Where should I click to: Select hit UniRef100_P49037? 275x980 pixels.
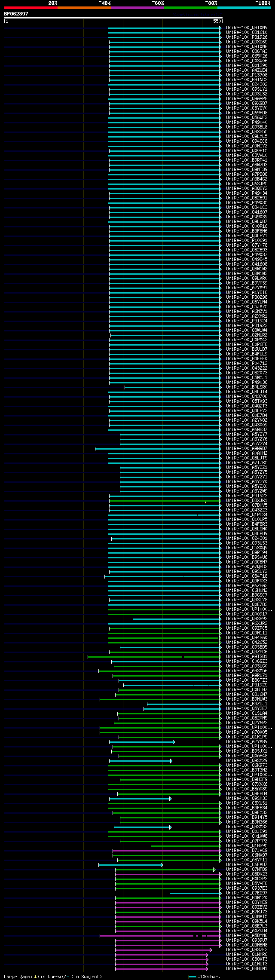pyautogui.click(x=247, y=255)
